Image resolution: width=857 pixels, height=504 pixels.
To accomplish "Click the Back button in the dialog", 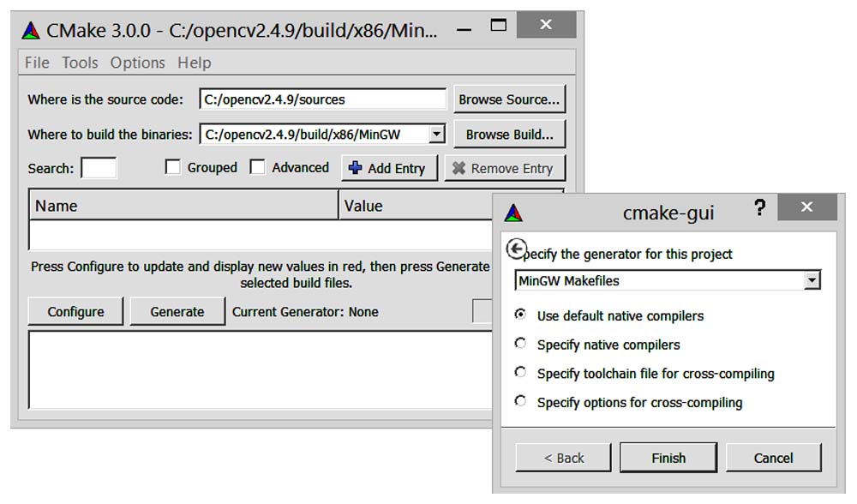I will tap(564, 458).
